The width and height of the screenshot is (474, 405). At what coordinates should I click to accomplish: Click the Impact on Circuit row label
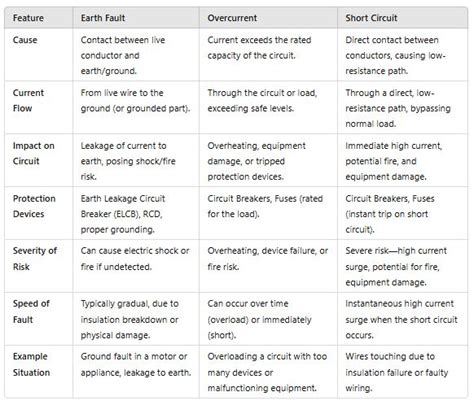coord(34,153)
